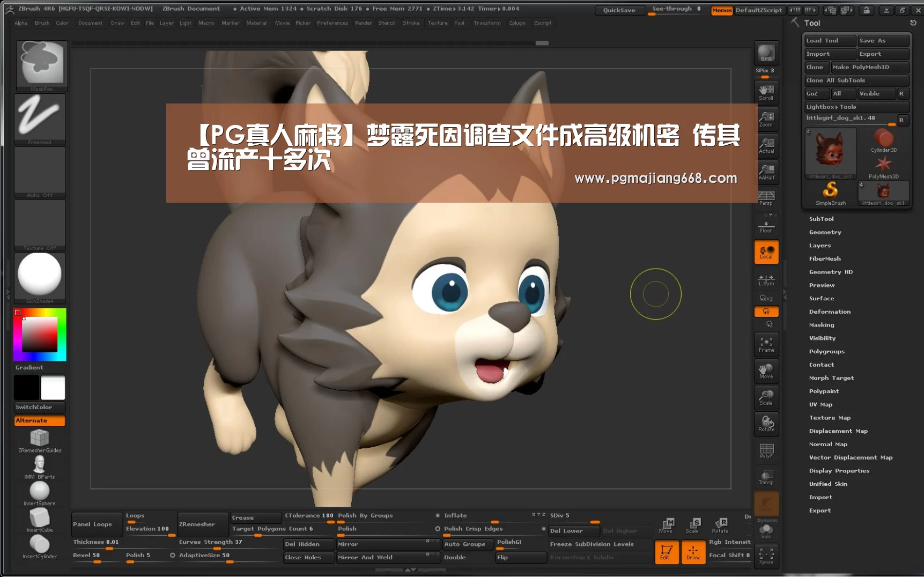Click the white secondary color swatch
Viewport: 924px width, 577px height.
(x=53, y=388)
